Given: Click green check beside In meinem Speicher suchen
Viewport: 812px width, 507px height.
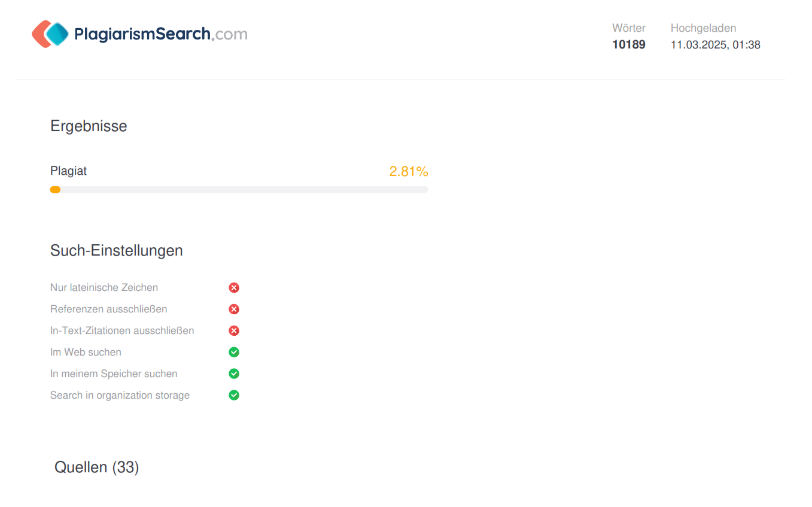Looking at the screenshot, I should point(234,374).
